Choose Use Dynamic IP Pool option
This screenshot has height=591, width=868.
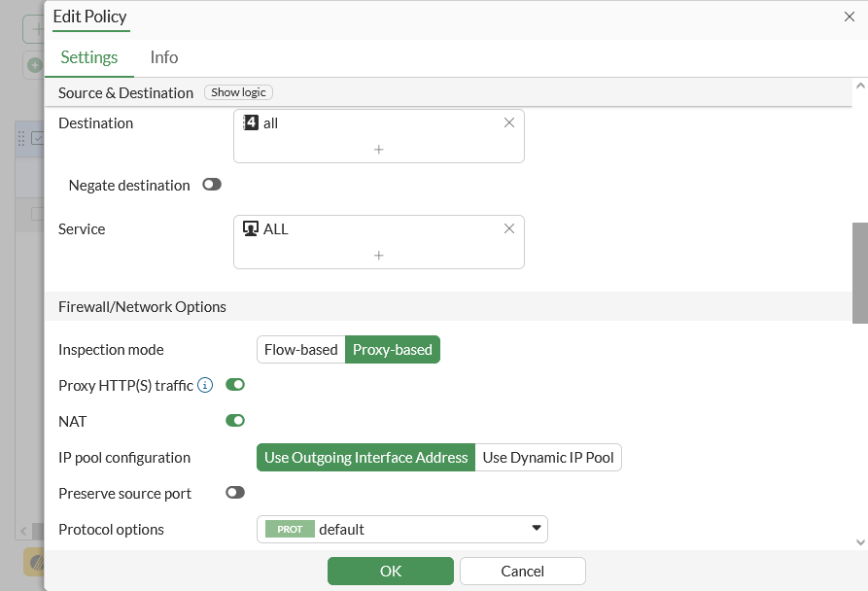click(x=548, y=457)
